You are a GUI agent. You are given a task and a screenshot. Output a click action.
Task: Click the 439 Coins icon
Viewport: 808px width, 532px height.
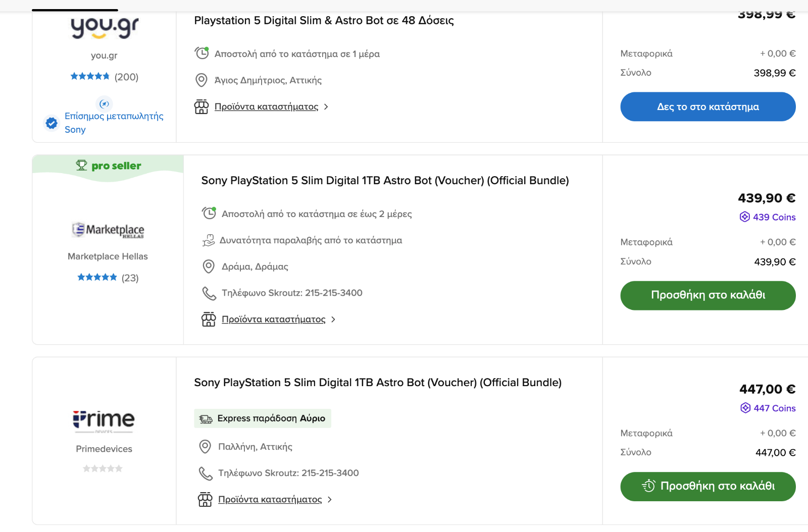point(745,217)
